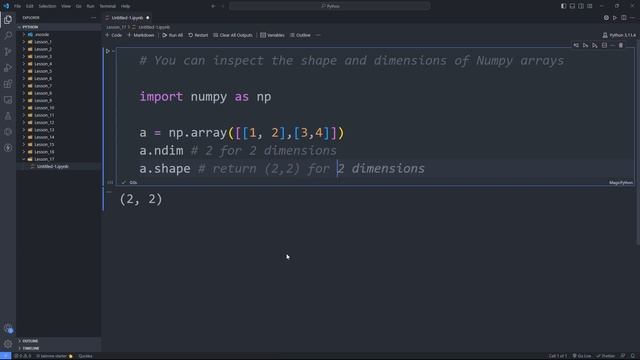Open the Help menu
This screenshot has width=640, height=360.
pos(126,6)
